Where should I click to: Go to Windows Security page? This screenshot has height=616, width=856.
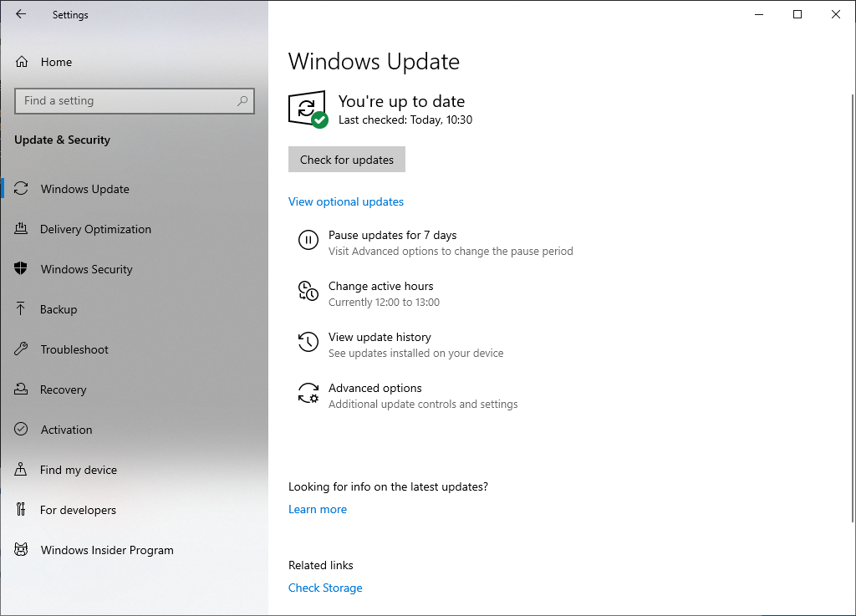135,269
